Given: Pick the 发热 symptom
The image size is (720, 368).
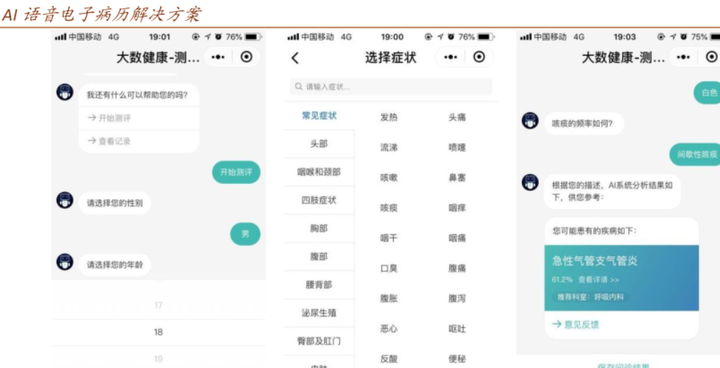Looking at the screenshot, I should point(389,118).
